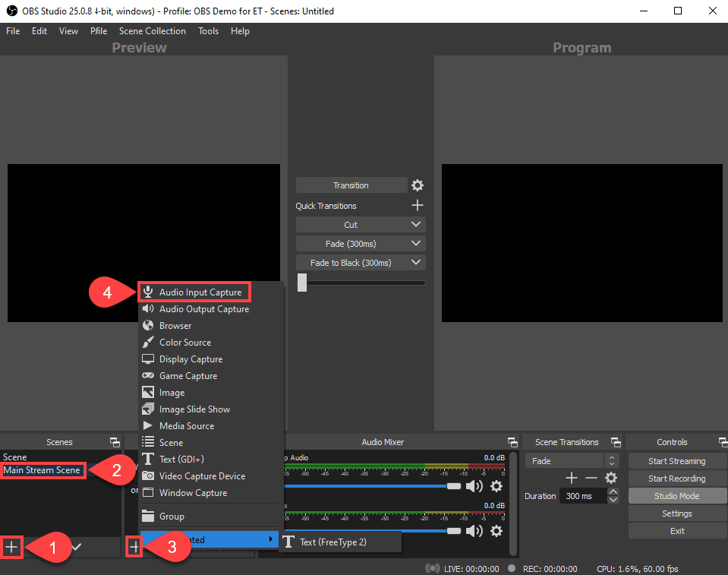Image resolution: width=728 pixels, height=575 pixels.
Task: Open the Tools menu
Action: point(208,31)
